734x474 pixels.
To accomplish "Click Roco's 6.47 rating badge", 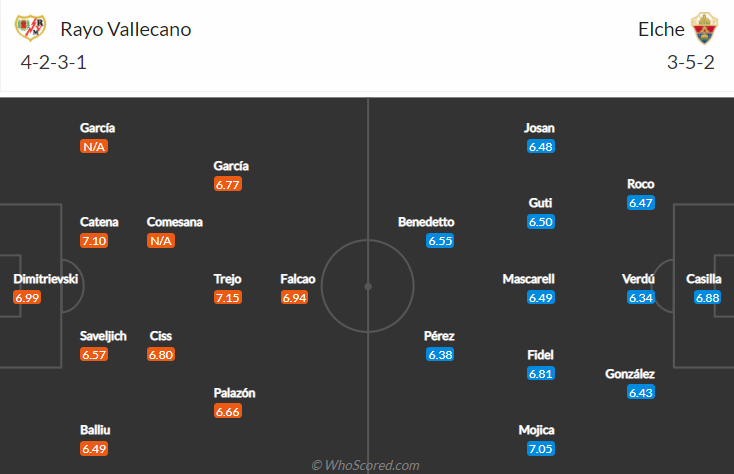I will click(641, 203).
